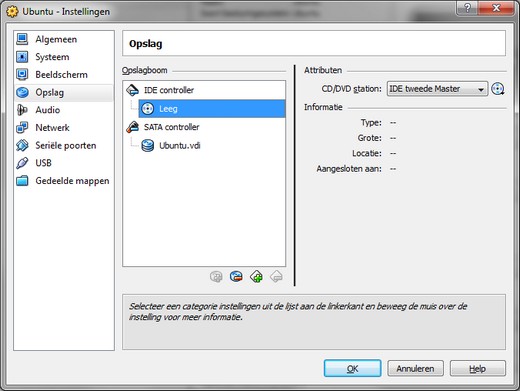Click the remove controller icon

236,276
